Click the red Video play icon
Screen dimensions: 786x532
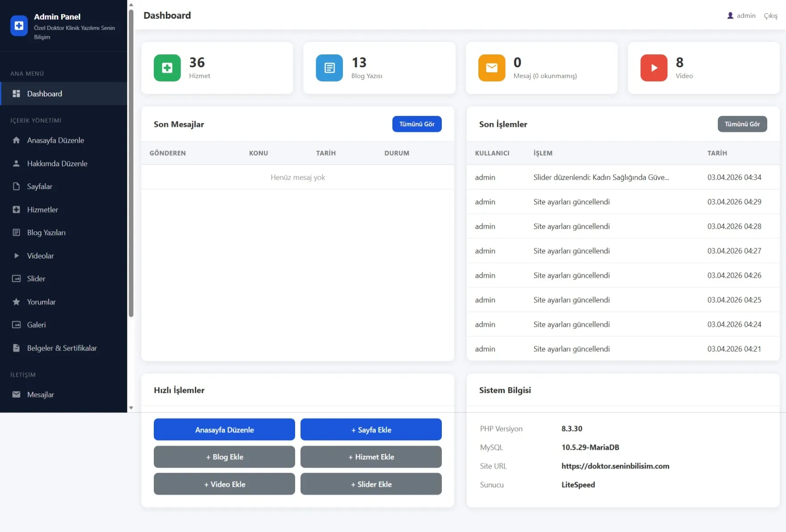click(x=654, y=68)
